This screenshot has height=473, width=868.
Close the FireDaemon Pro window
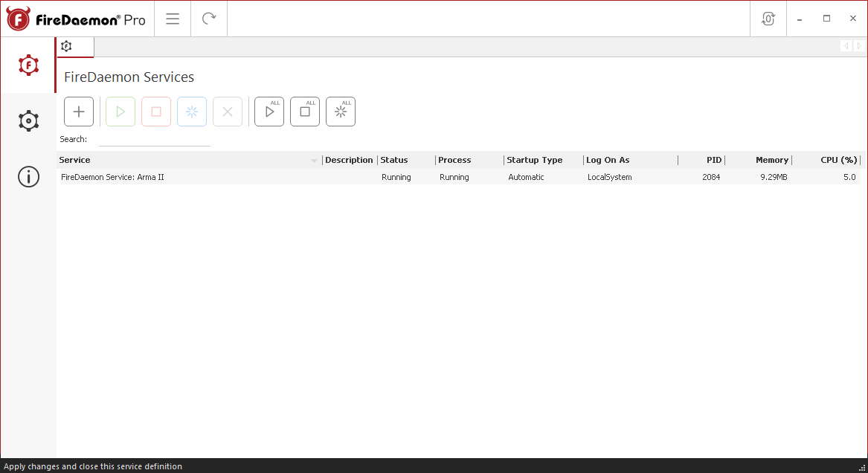point(853,19)
